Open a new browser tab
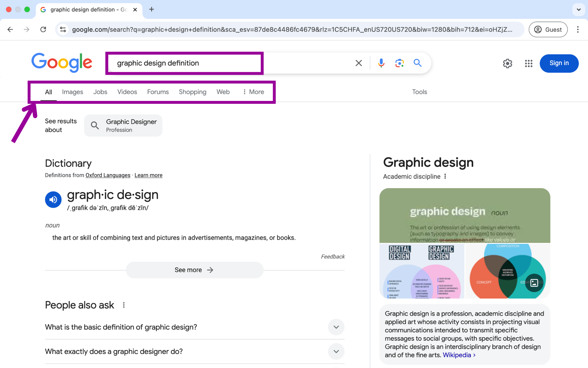Viewport: 588px width, 368px height. [x=152, y=9]
